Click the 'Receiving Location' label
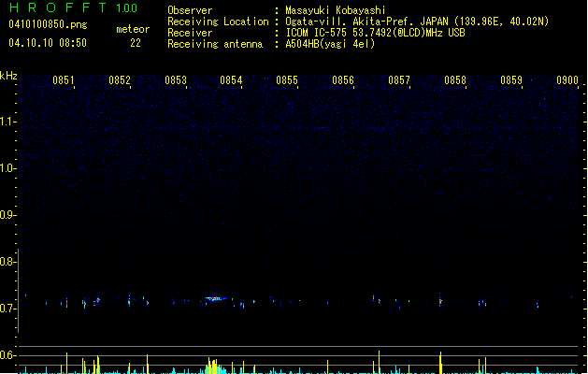The width and height of the screenshot is (588, 374). [x=218, y=22]
